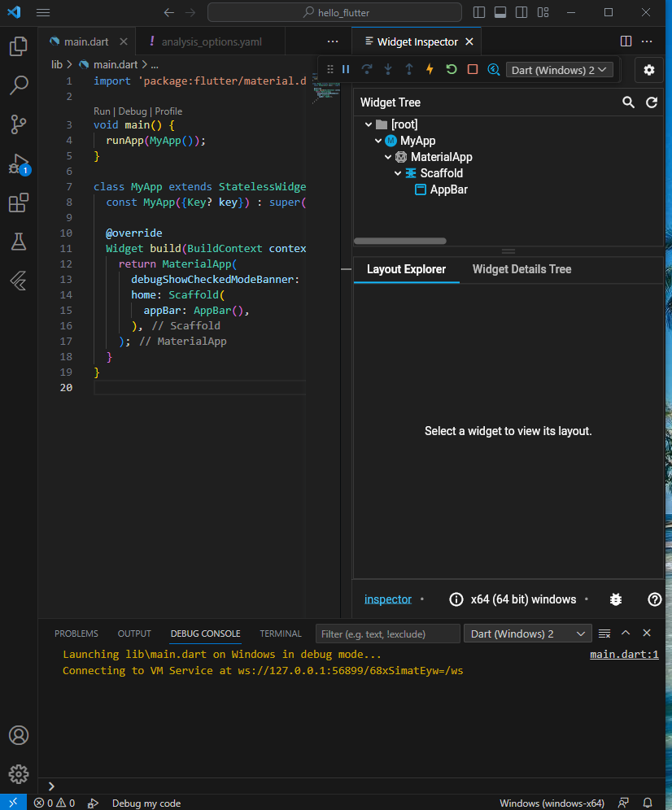Click the hello_flutter command center search
Viewport: 672px width, 810px height.
[334, 12]
